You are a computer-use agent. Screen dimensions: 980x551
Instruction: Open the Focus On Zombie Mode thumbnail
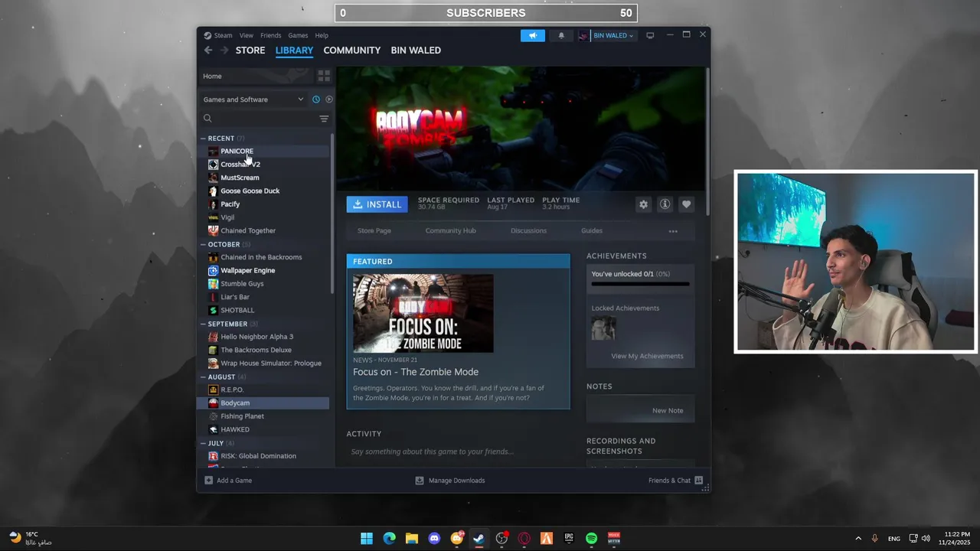(423, 314)
